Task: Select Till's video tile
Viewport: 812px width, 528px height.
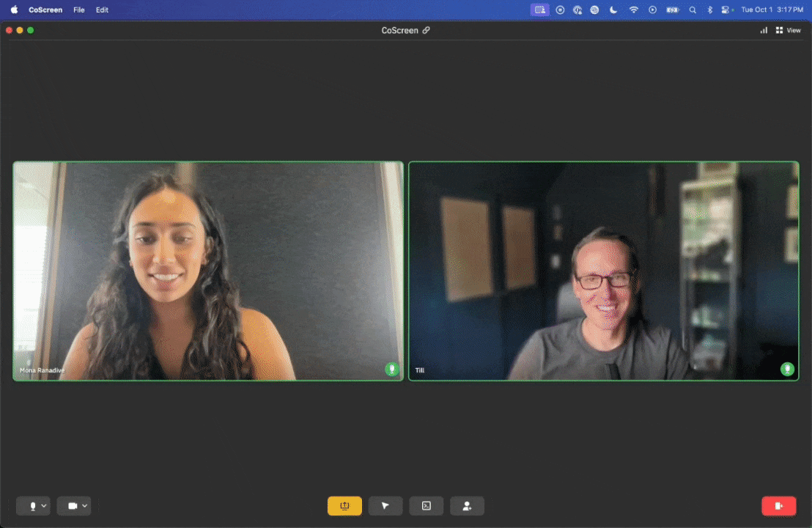Action: (603, 271)
